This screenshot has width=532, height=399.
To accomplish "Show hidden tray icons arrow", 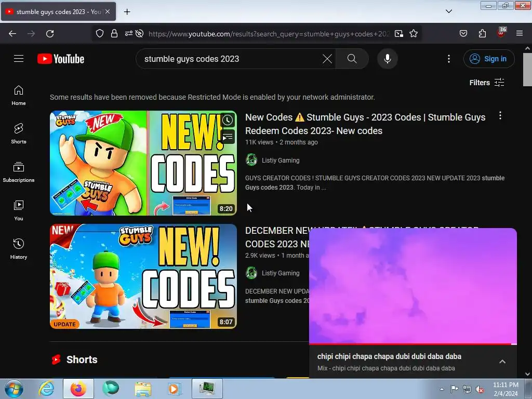I will click(442, 389).
